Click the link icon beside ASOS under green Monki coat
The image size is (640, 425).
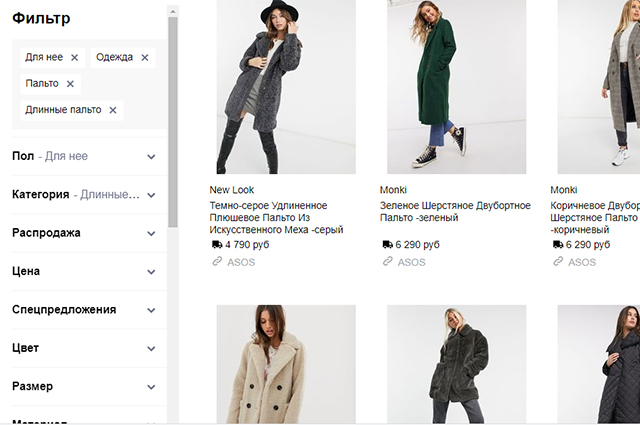(387, 262)
